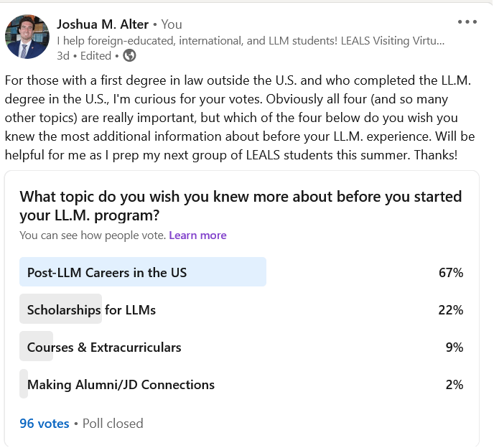Click the poll question heading text
Image resolution: width=494 pixels, height=448 pixels.
tap(241, 205)
